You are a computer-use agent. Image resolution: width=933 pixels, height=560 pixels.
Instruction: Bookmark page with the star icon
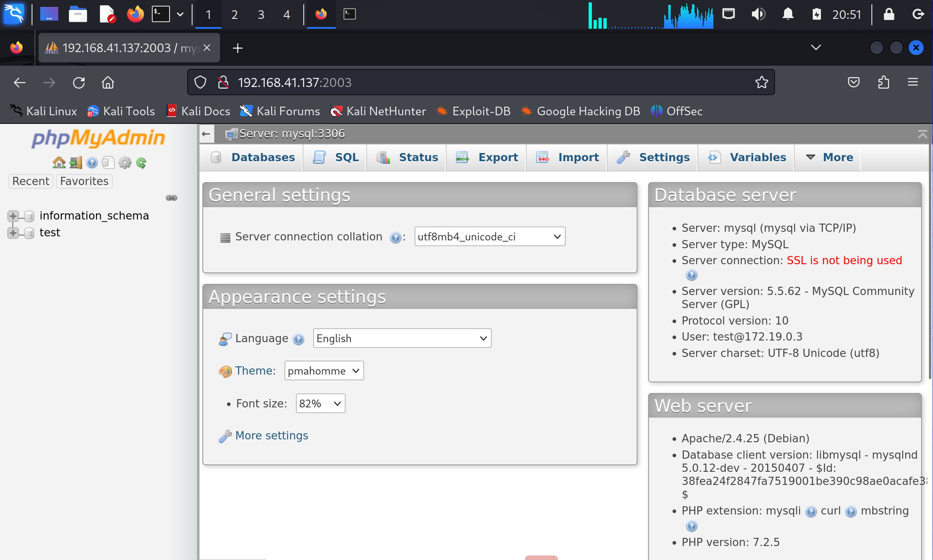click(761, 82)
